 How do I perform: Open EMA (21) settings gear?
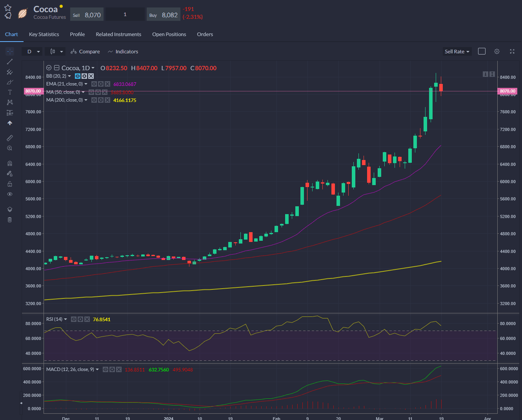(x=101, y=84)
